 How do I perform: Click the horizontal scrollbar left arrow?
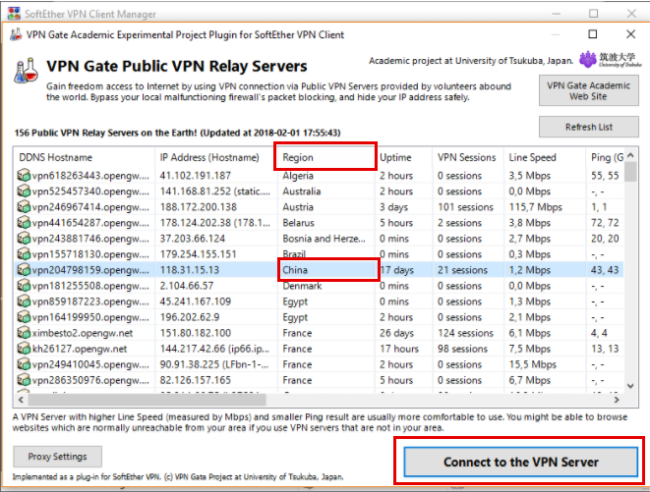(21, 400)
